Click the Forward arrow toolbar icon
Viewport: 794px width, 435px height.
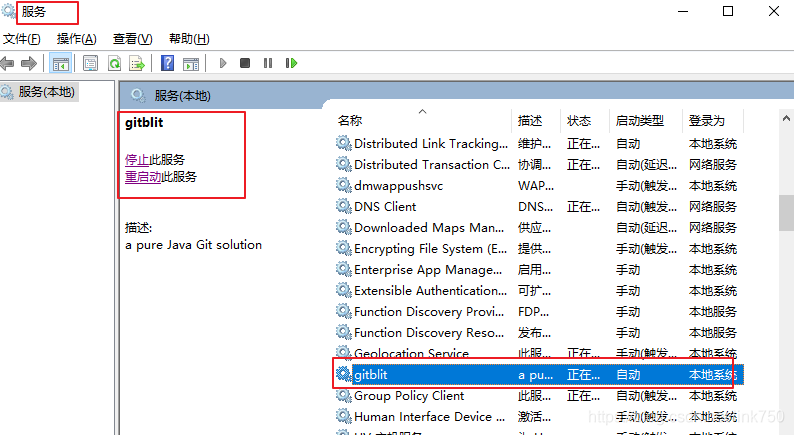[29, 63]
